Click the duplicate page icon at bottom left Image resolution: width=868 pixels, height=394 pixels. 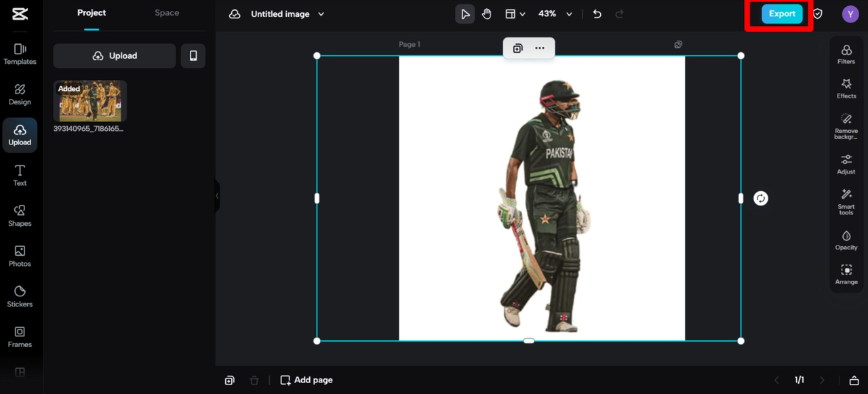(230, 380)
